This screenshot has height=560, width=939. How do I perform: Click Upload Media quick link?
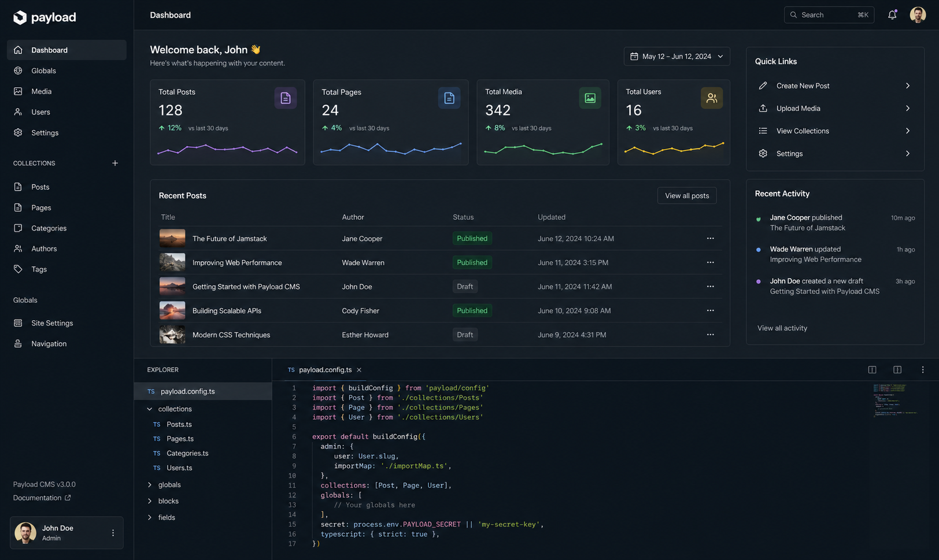coord(835,109)
